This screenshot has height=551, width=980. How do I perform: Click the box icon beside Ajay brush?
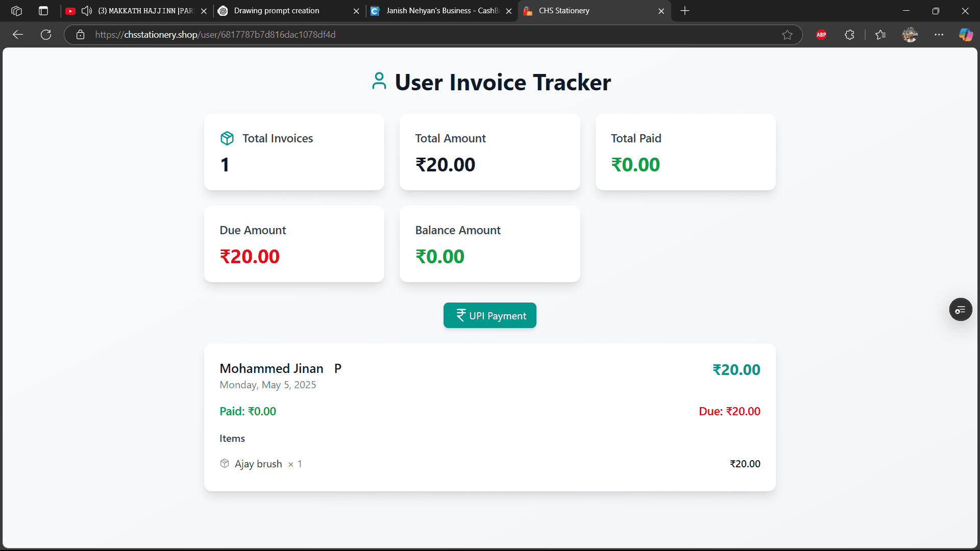click(x=225, y=463)
